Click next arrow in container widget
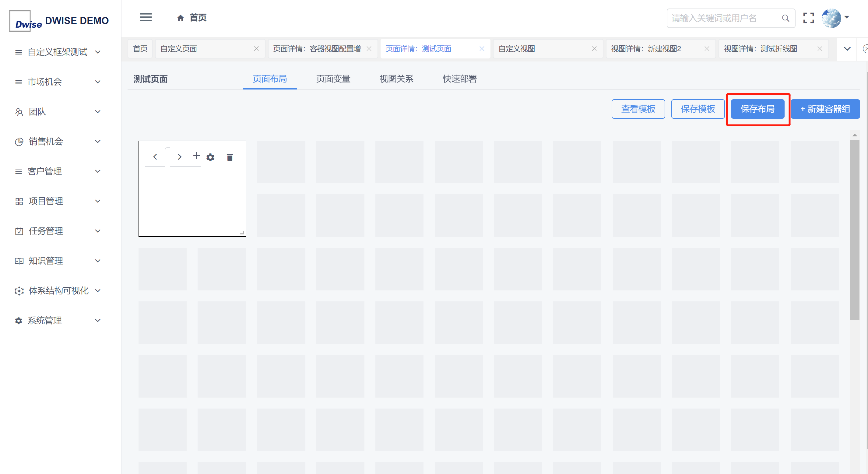 180,157
